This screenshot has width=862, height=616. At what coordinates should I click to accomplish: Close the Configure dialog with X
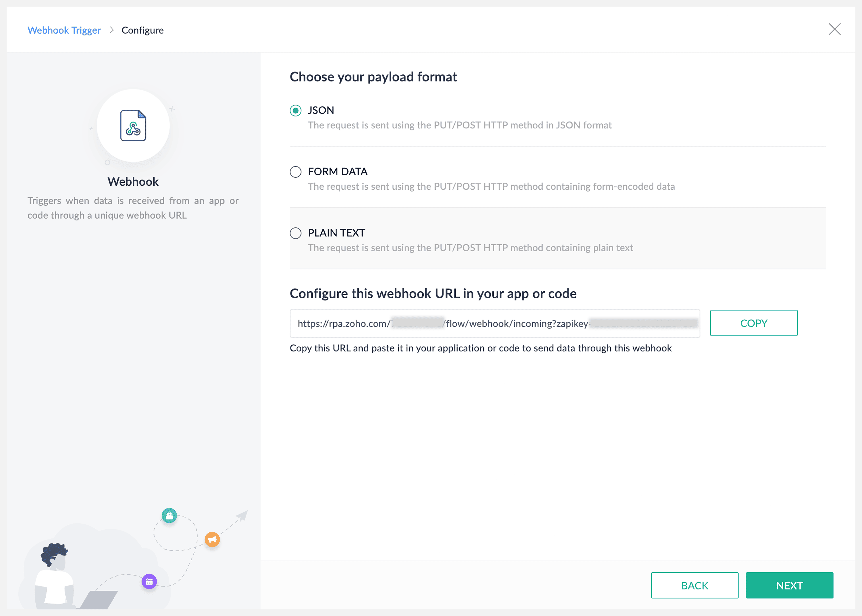834,29
